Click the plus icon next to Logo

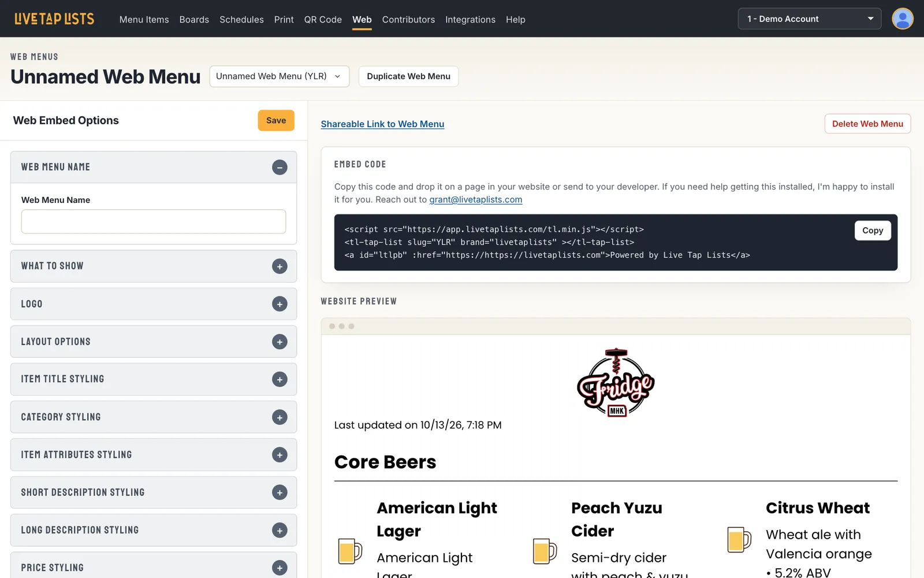click(x=280, y=304)
